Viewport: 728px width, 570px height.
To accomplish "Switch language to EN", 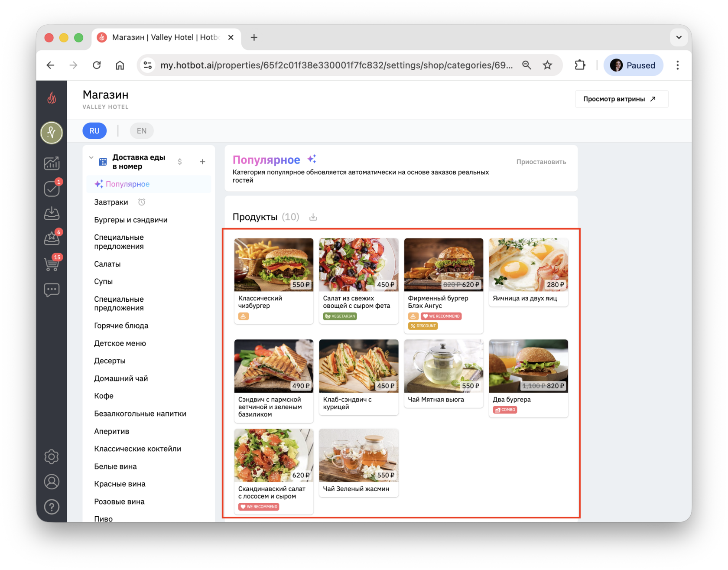I will [x=142, y=131].
